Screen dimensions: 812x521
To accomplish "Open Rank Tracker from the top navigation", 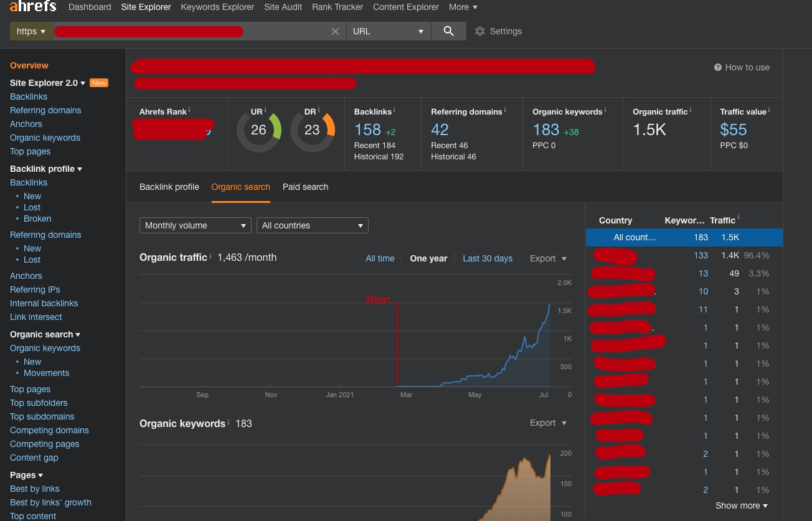I will point(338,7).
